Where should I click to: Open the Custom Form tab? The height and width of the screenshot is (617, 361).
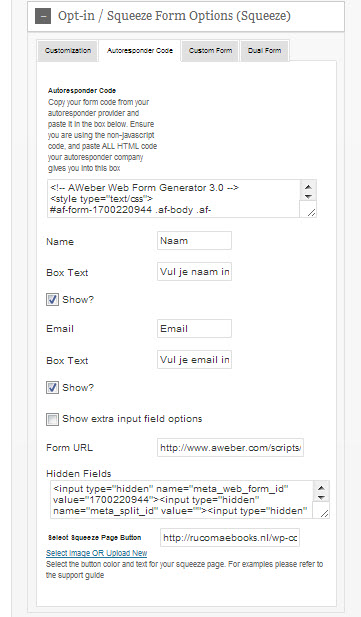point(210,51)
